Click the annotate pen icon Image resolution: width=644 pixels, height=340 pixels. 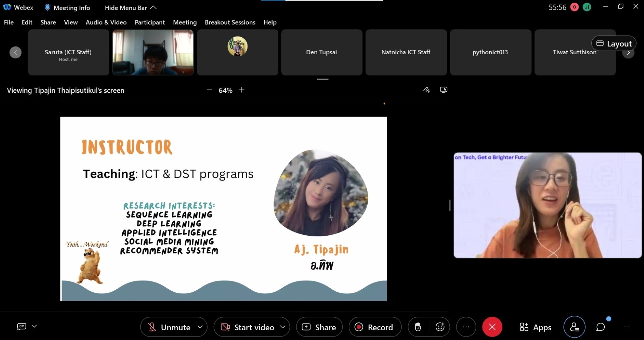(x=426, y=90)
